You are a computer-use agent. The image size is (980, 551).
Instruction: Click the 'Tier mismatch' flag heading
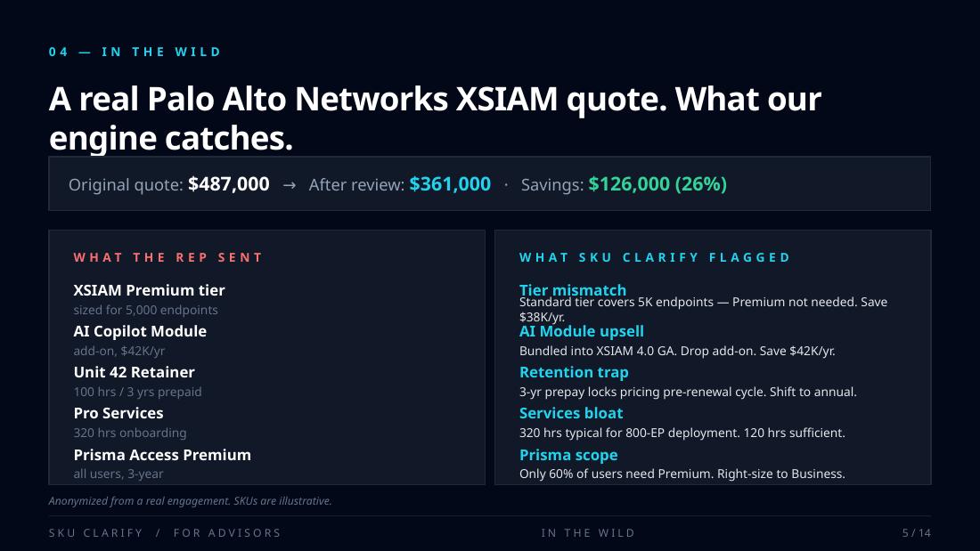click(x=572, y=289)
